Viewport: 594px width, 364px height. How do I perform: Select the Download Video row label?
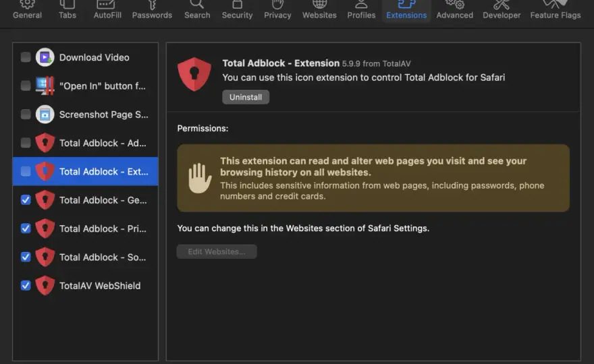tap(94, 57)
